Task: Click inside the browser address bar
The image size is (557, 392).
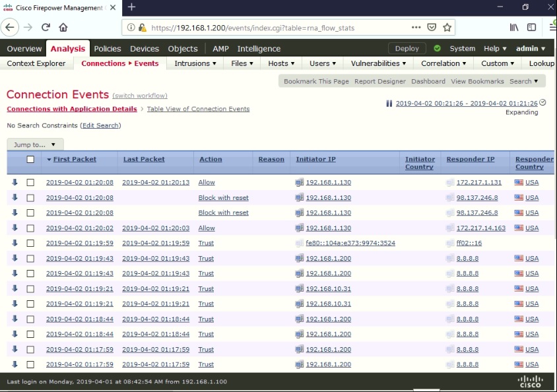Action: tap(264, 28)
